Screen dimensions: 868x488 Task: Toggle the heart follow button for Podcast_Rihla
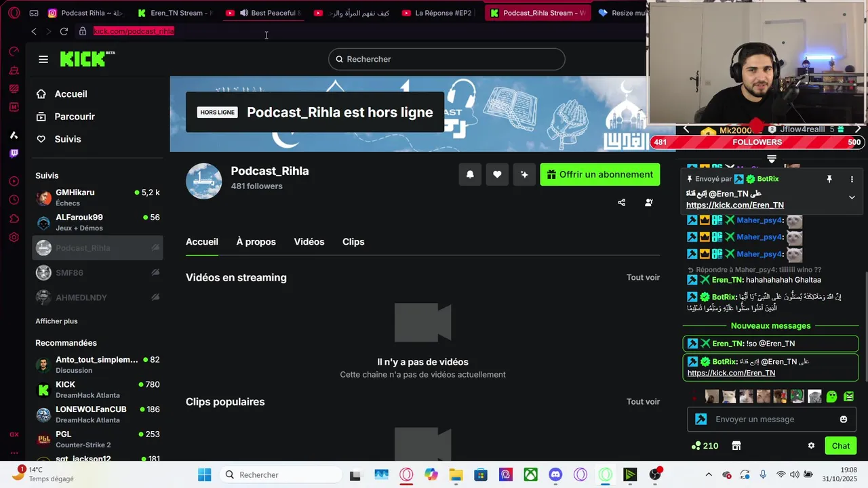497,174
